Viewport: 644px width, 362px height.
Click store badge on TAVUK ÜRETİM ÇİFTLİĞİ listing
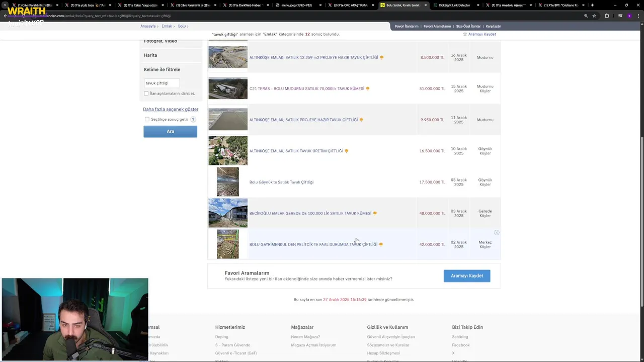click(x=346, y=151)
